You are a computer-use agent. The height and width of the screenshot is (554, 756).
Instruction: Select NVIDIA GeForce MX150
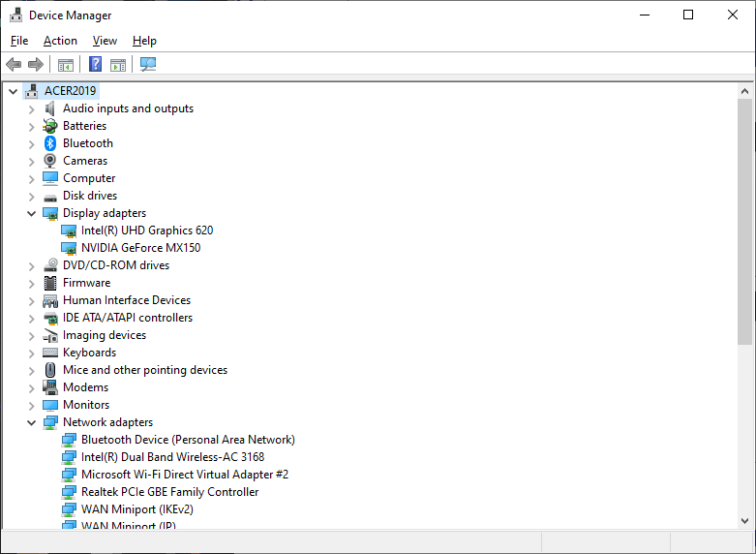(x=140, y=248)
